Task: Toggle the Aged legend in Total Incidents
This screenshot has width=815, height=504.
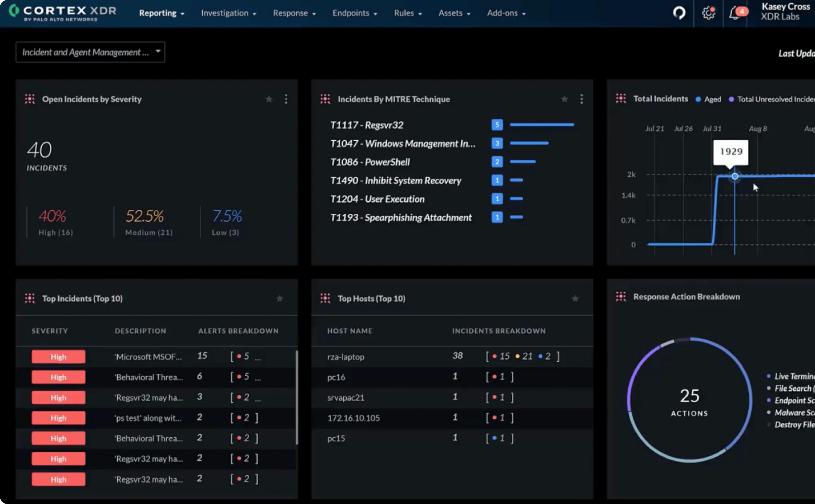Action: 708,99
